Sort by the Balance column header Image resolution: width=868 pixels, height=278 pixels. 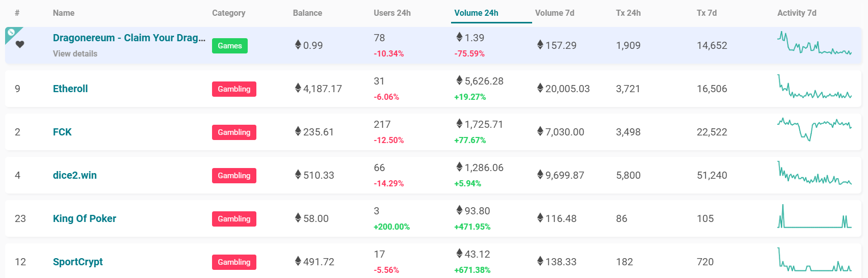(x=307, y=13)
